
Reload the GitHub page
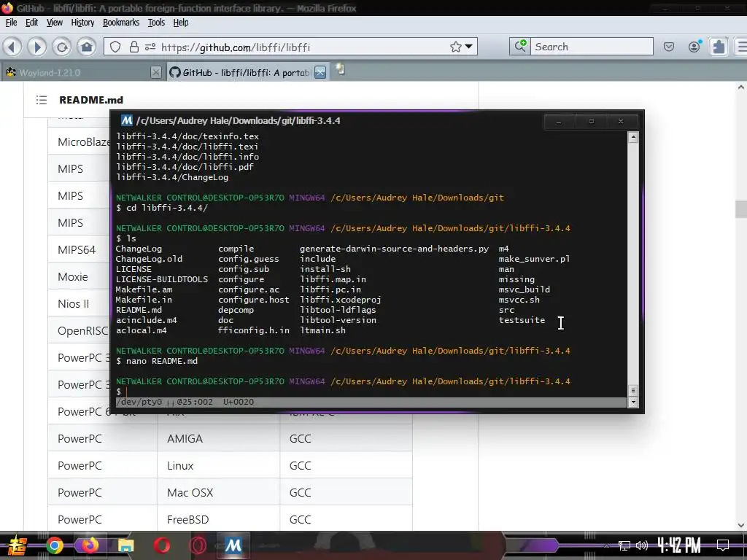[62, 47]
